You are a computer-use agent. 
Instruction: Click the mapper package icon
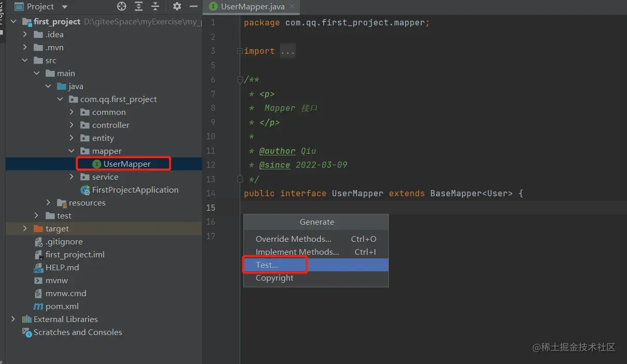85,151
